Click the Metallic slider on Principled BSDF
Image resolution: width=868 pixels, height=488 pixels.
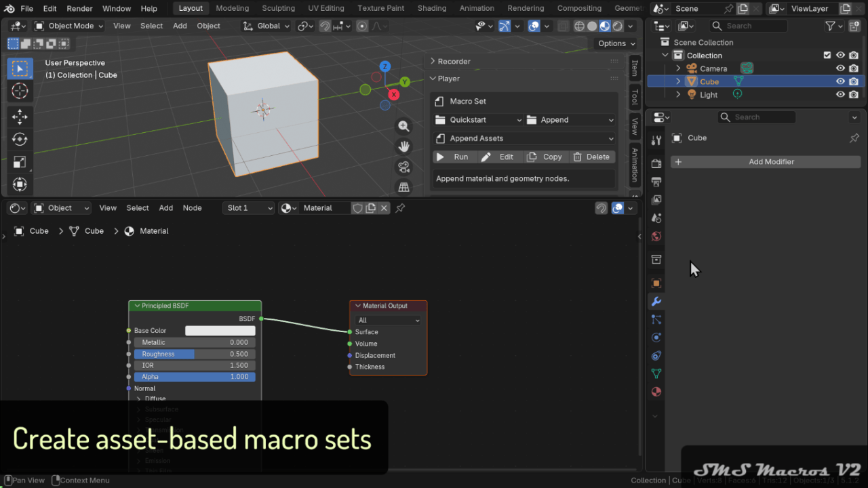pyautogui.click(x=195, y=342)
